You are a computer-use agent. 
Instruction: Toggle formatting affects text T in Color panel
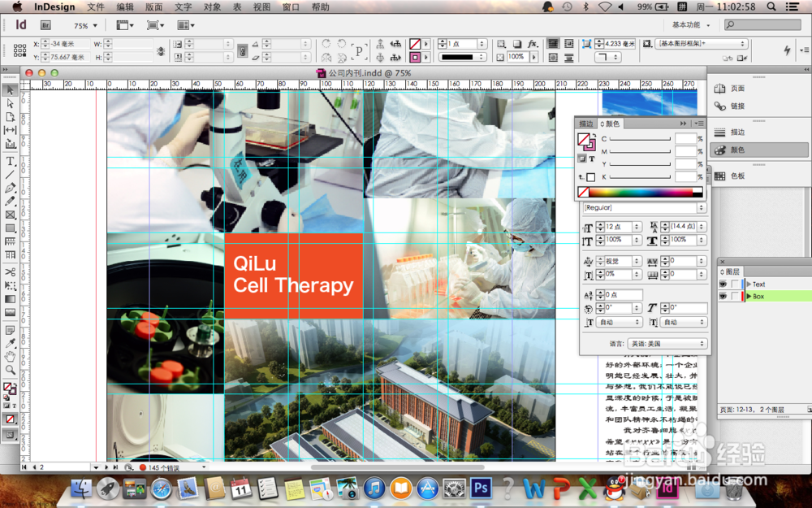[591, 158]
